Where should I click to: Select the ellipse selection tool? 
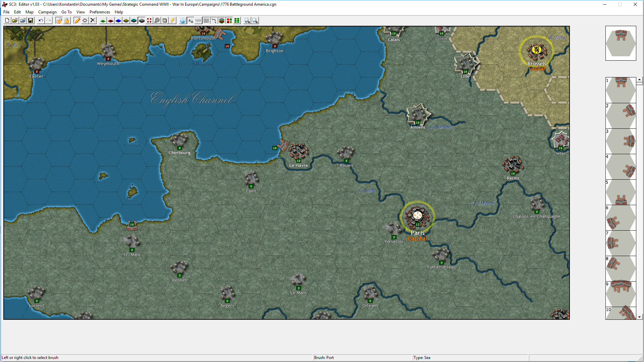coord(85,21)
